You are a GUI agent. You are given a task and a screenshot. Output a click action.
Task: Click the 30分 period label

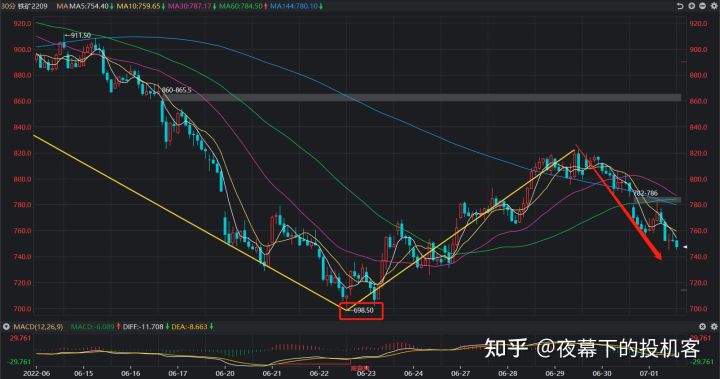(x=6, y=6)
